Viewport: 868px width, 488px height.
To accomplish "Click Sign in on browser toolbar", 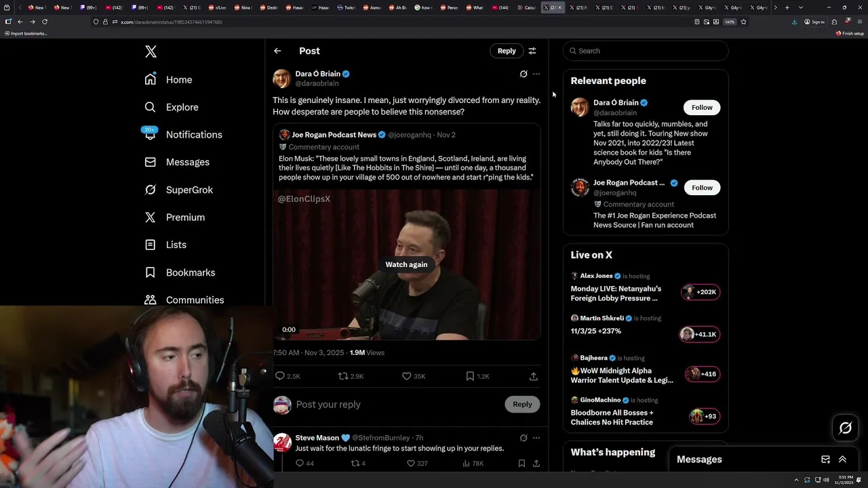I will (814, 22).
